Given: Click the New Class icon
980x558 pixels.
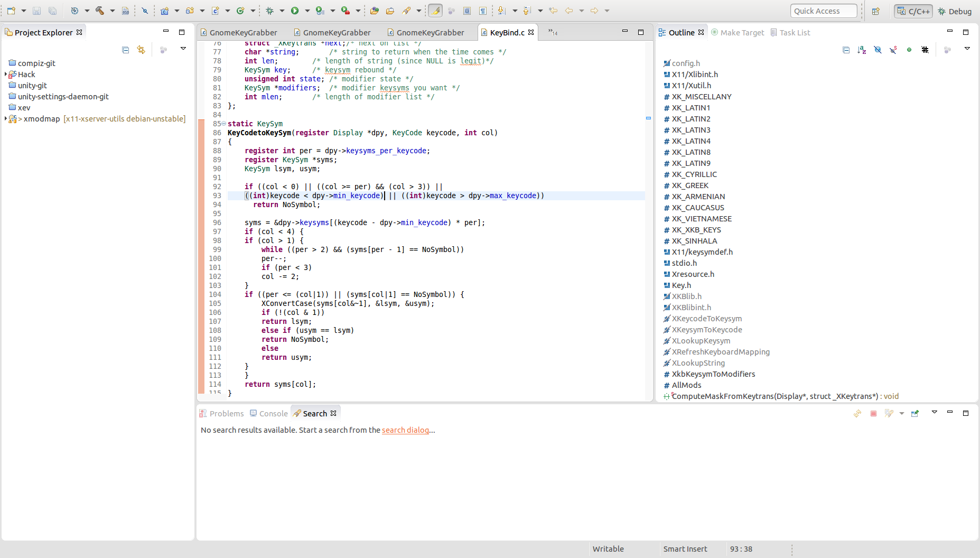Looking at the screenshot, I should click(240, 11).
